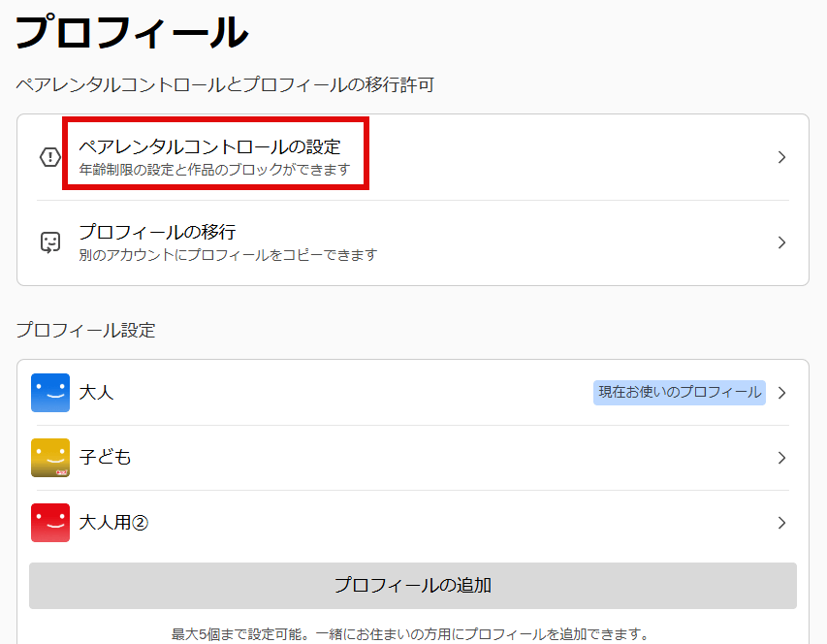
Task: Expand the プロフィールの移行 row chevron
Action: (781, 242)
